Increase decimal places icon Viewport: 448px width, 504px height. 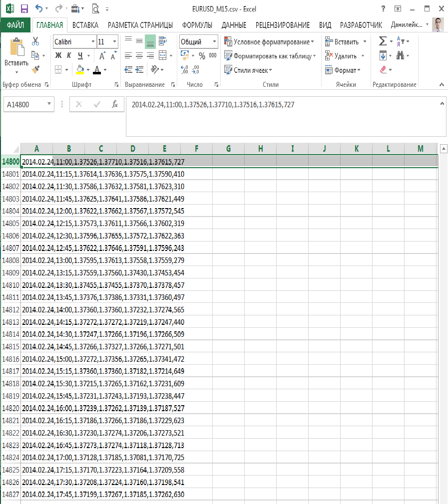(x=185, y=69)
